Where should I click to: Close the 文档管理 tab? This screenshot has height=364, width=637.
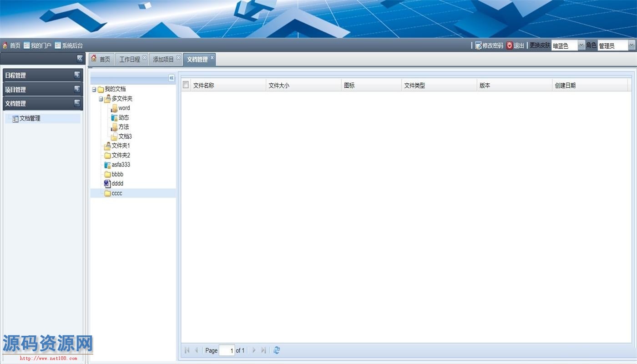point(212,57)
